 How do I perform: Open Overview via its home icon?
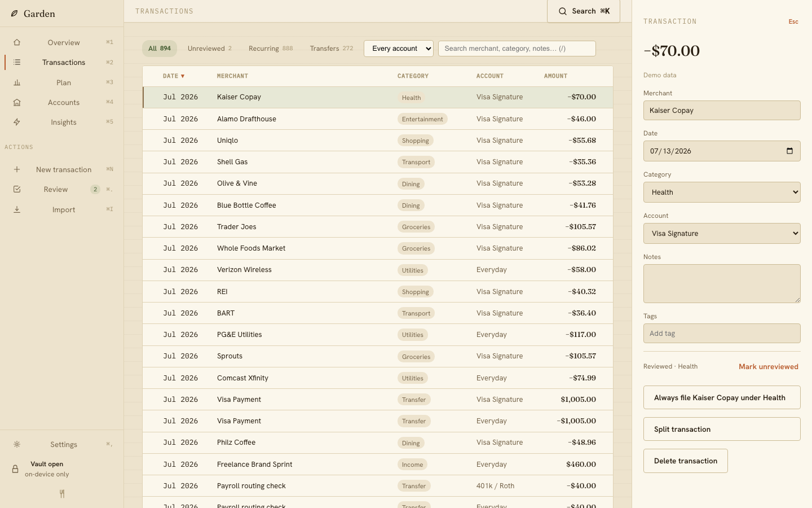coord(17,42)
